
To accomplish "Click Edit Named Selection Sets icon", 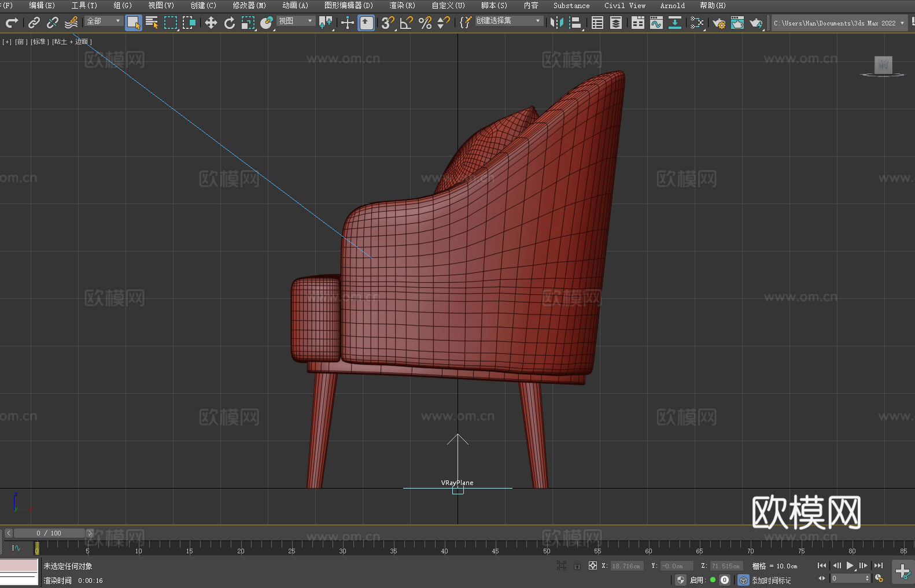I will [466, 23].
